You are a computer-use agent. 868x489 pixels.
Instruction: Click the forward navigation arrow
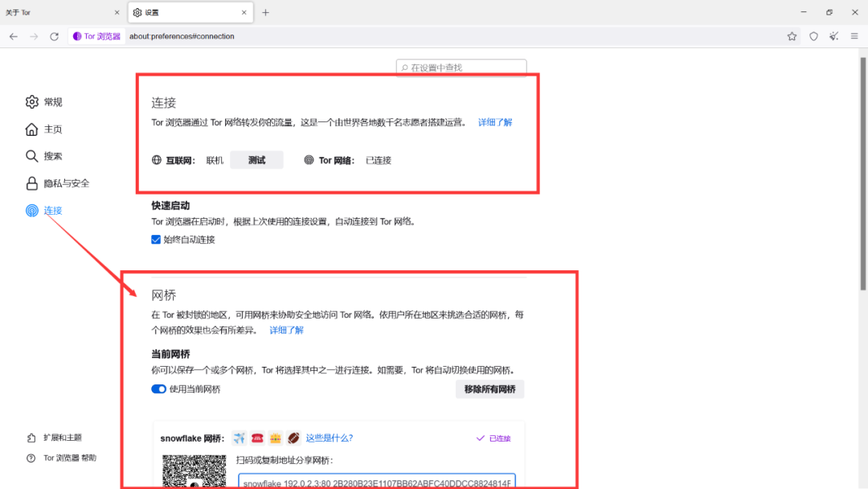(x=34, y=36)
